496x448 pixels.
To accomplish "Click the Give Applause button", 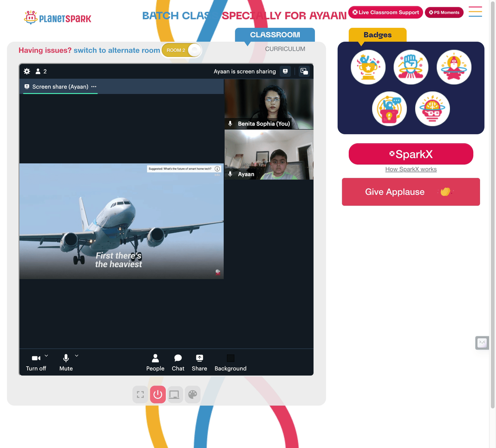I will (411, 192).
